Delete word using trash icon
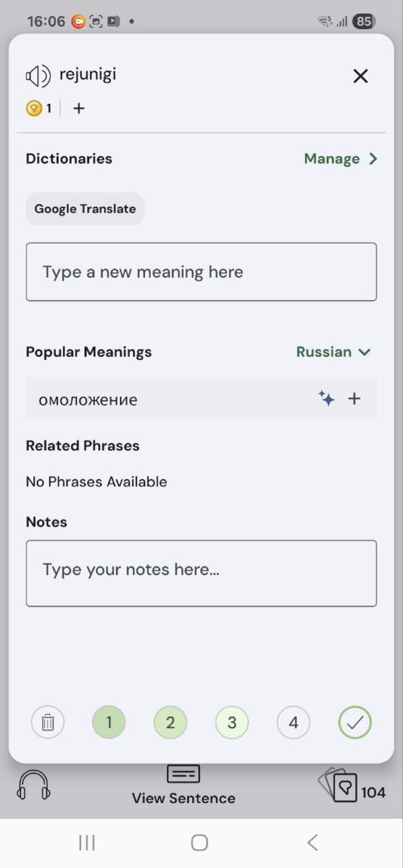Viewport: 403px width, 868px height. 48,722
